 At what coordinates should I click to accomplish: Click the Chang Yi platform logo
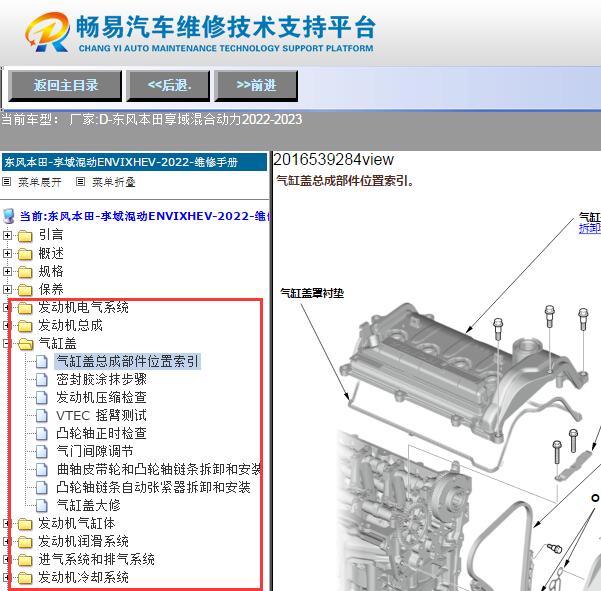point(48,32)
